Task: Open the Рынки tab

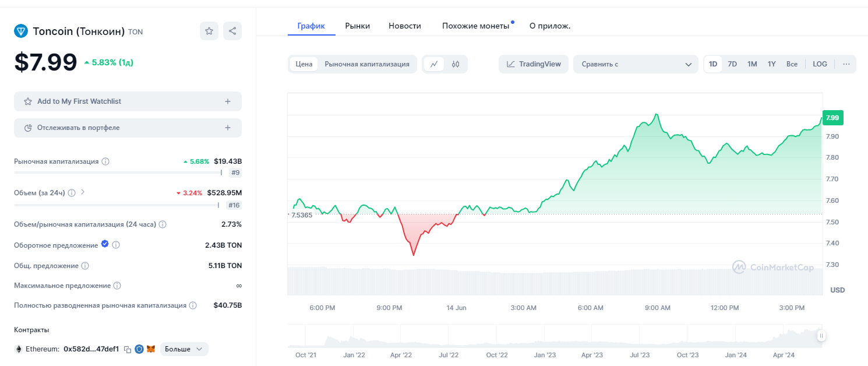Action: coord(357,26)
